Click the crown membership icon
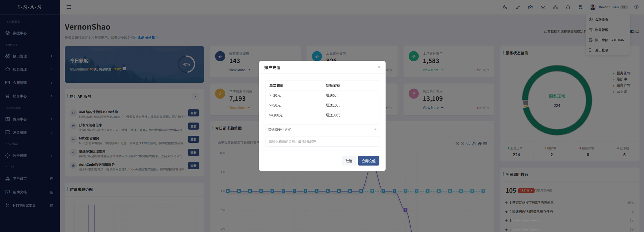 tap(530, 7)
